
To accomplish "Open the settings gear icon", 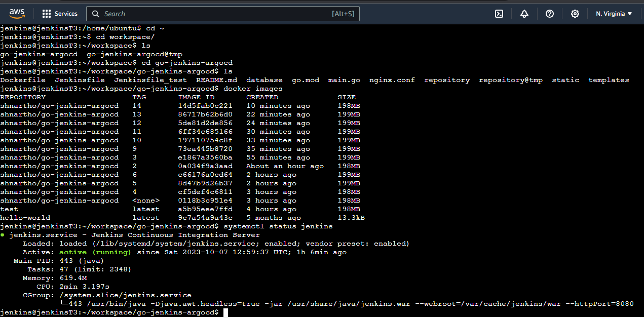I will (575, 14).
